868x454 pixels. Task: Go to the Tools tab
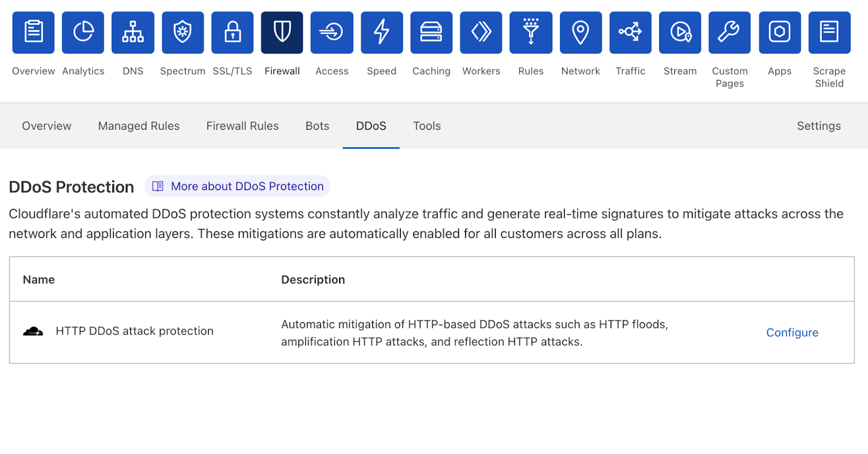point(427,126)
